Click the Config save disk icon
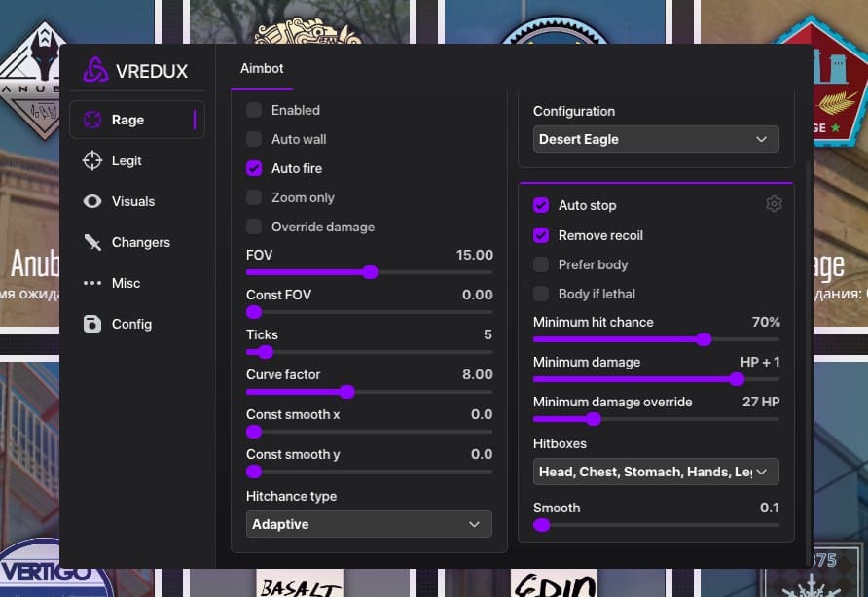This screenshot has height=597, width=868. (x=92, y=324)
